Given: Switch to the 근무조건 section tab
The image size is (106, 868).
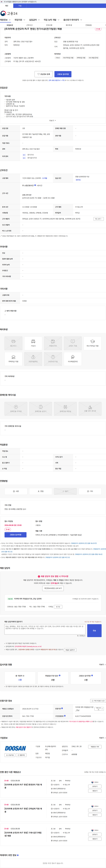Looking at the screenshot, I should coord(29,25).
